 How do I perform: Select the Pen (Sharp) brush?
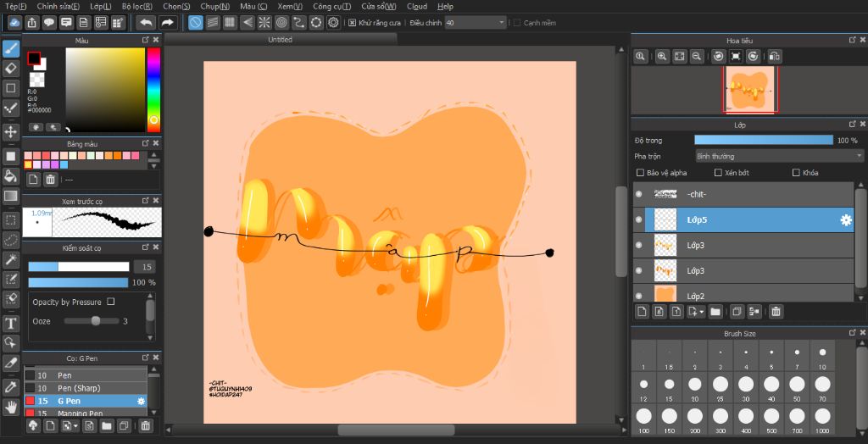tap(86, 388)
